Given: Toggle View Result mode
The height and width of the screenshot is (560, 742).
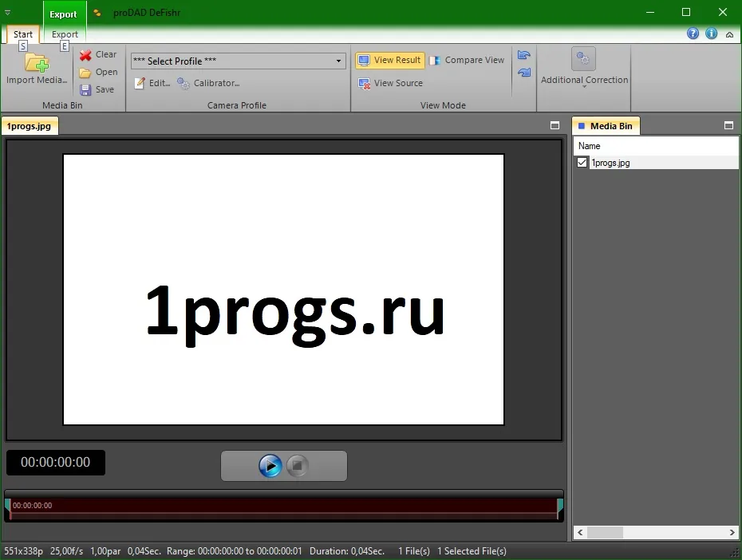Looking at the screenshot, I should pos(390,60).
